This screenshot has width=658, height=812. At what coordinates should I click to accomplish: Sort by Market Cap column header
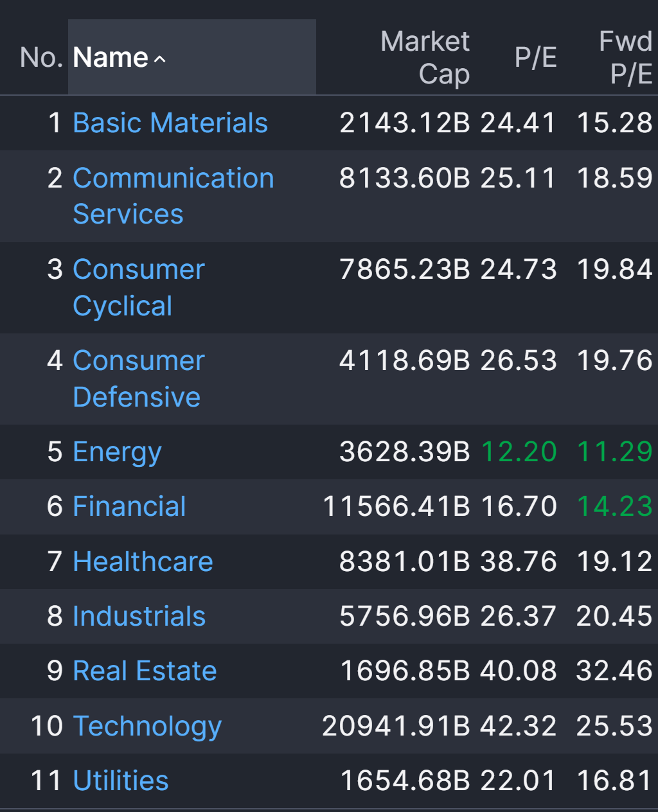coord(425,58)
